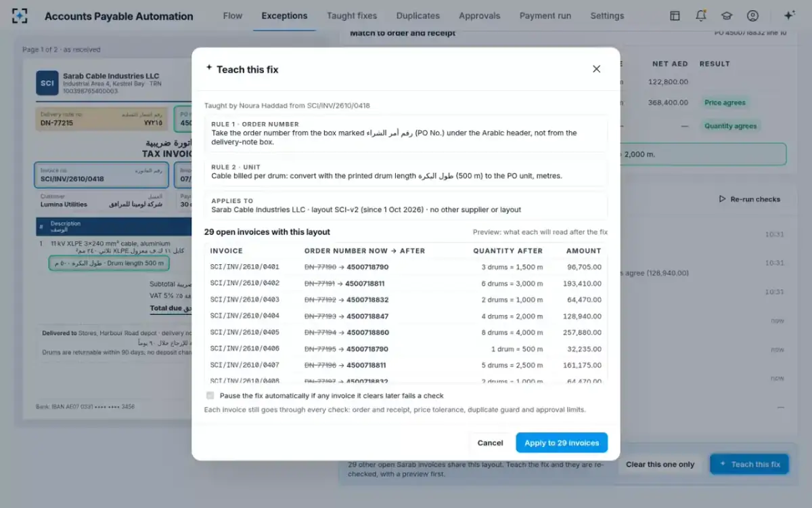
Task: Click the Amount column header
Action: click(x=584, y=251)
